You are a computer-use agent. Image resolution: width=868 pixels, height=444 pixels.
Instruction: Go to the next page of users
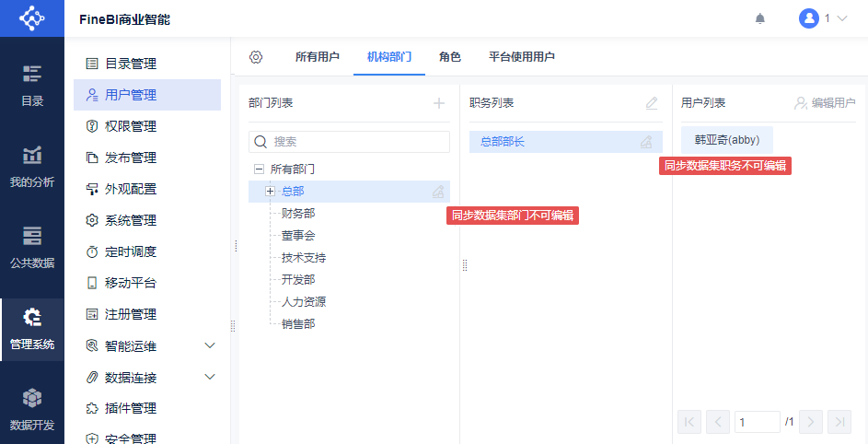[810, 422]
